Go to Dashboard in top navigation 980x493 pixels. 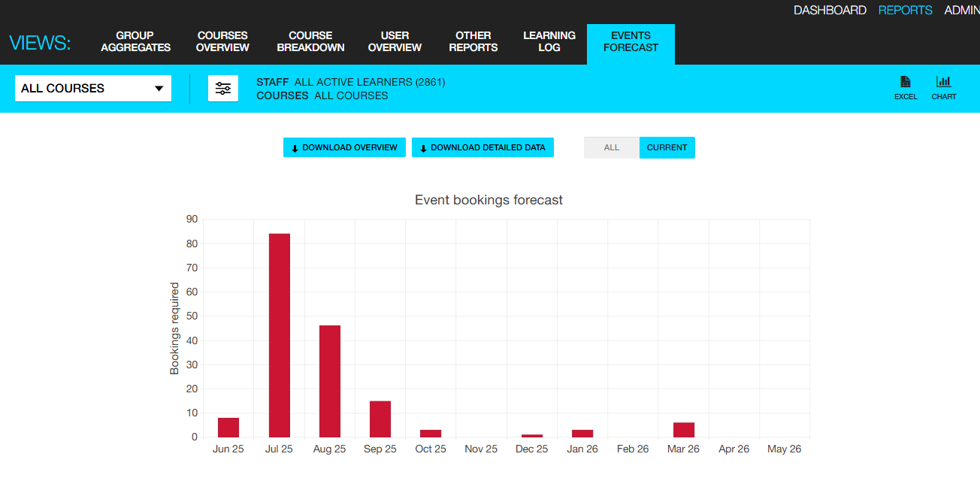(830, 11)
